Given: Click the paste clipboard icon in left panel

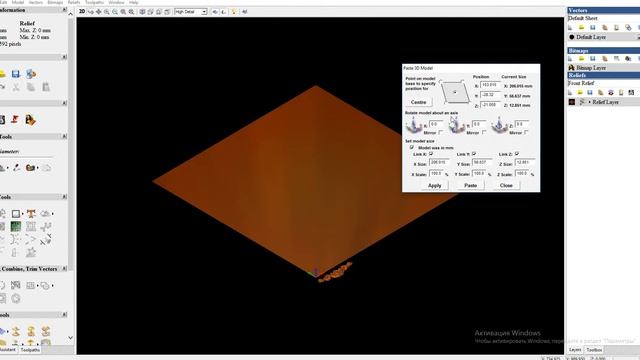Looking at the screenshot, I should pyautogui.click(x=46, y=87).
